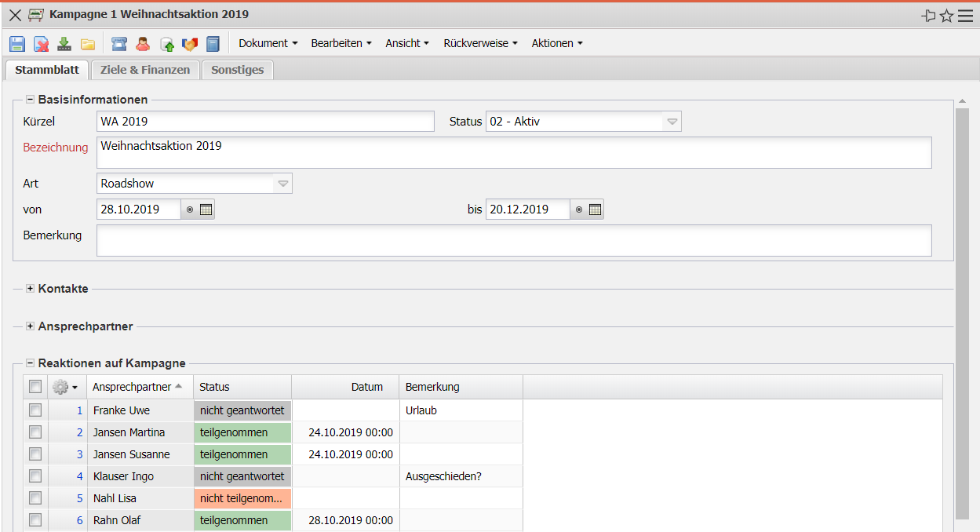Viewport: 980px width, 532px height.
Task: Open the Status dropdown showing 02 - Aktiv
Action: tap(672, 122)
